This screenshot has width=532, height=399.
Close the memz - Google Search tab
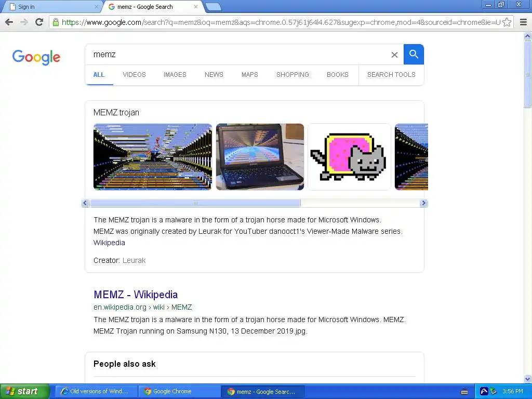point(196,7)
